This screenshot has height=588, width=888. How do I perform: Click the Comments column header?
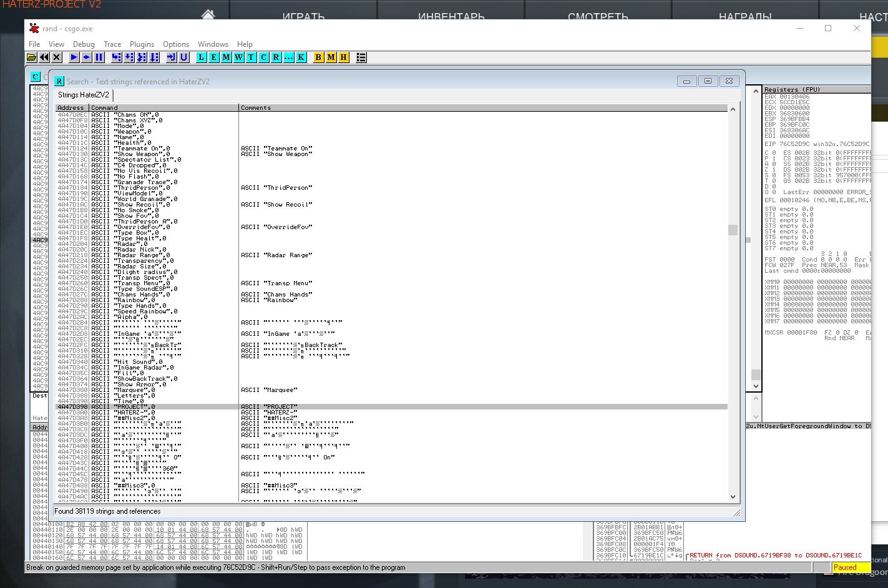(x=256, y=108)
